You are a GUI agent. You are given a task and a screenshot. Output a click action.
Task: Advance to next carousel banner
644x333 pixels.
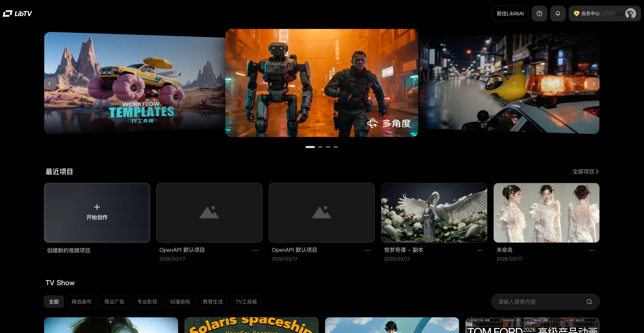pyautogui.click(x=594, y=84)
